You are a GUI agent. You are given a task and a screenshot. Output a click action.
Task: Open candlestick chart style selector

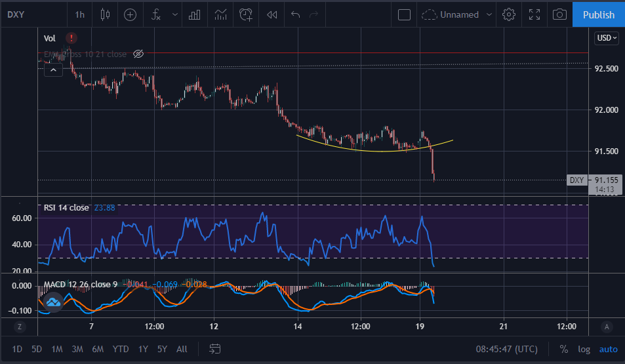[105, 14]
